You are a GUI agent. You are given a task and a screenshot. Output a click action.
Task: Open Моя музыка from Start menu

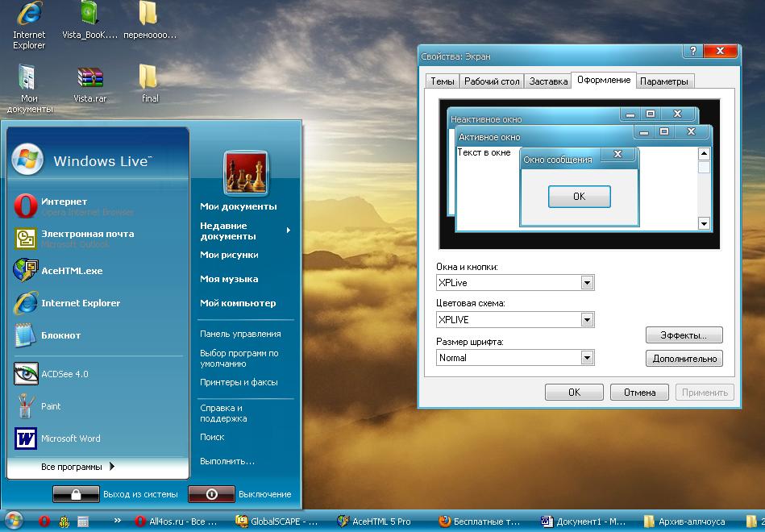[229, 279]
